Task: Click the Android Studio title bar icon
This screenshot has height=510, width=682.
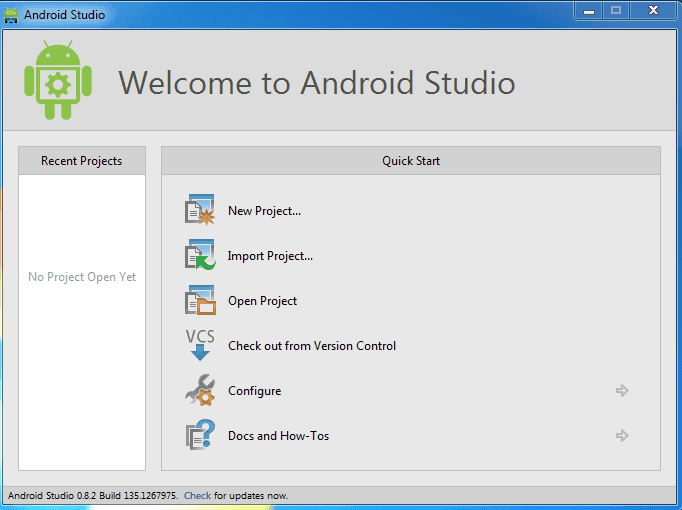Action: pos(11,15)
